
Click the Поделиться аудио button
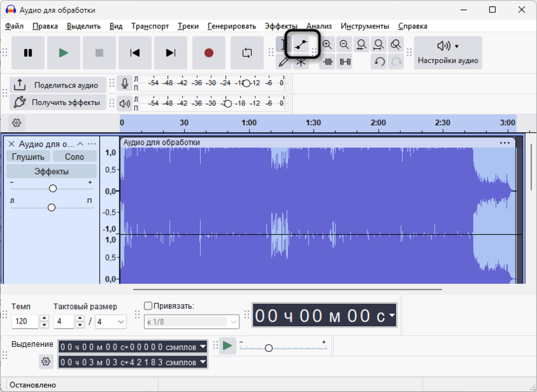58,85
